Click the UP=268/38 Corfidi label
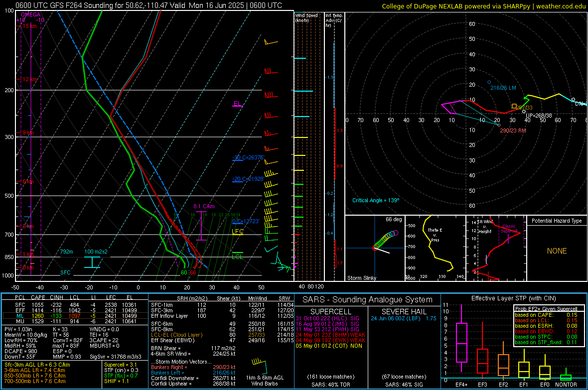This screenshot has height=390, width=588. (x=539, y=116)
